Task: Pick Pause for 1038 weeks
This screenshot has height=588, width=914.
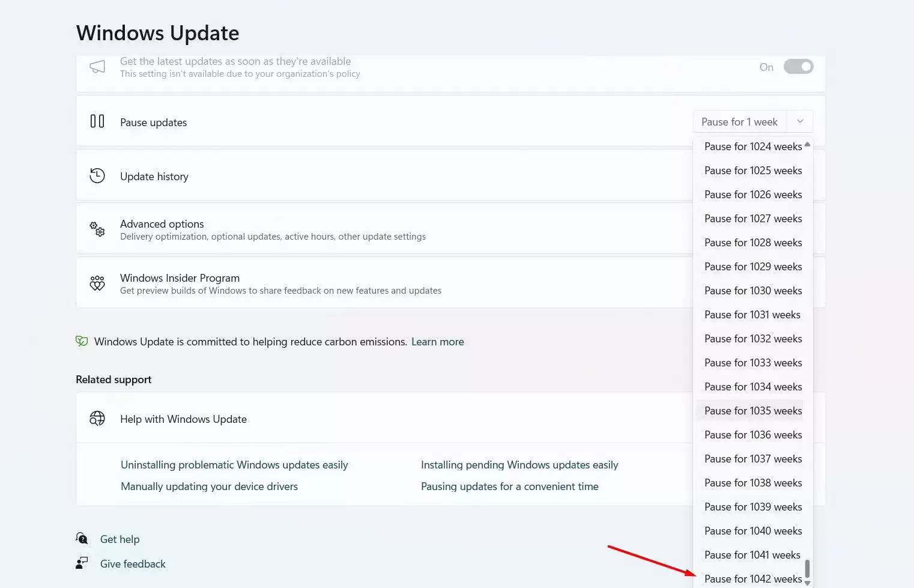Action: point(753,483)
